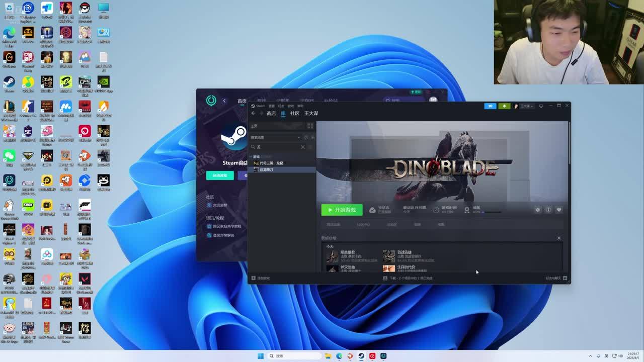The width and height of the screenshot is (644, 362).
Task: Open the Steam desktop shortcut
Action: 9,83
